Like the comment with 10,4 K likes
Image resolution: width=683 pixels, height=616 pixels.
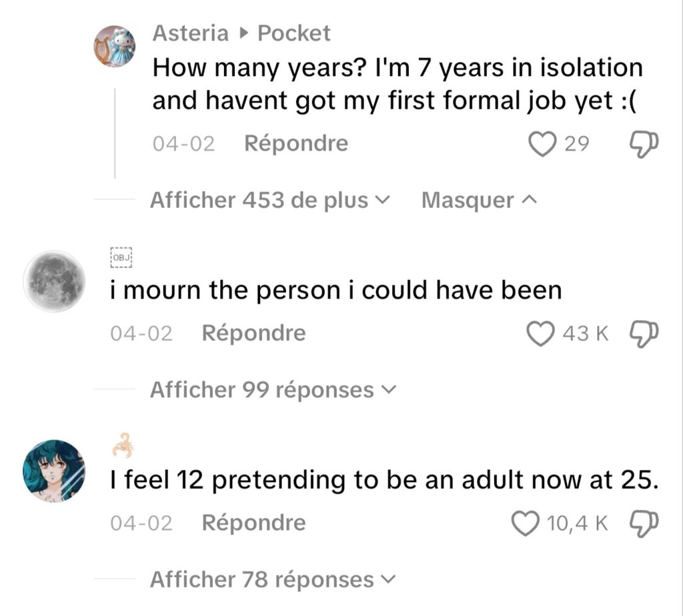pyautogui.click(x=526, y=523)
